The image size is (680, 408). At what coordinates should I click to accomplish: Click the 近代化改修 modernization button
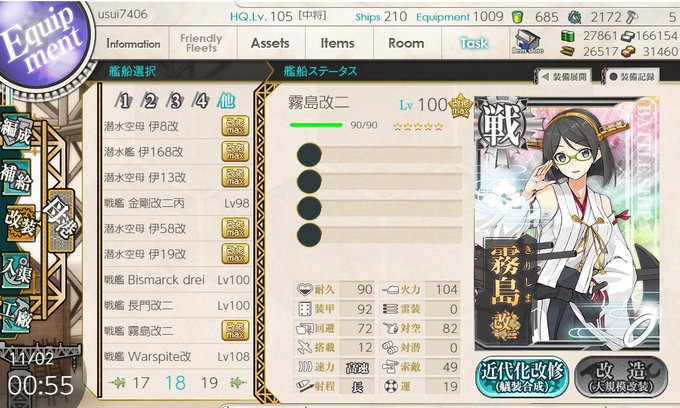[522, 375]
